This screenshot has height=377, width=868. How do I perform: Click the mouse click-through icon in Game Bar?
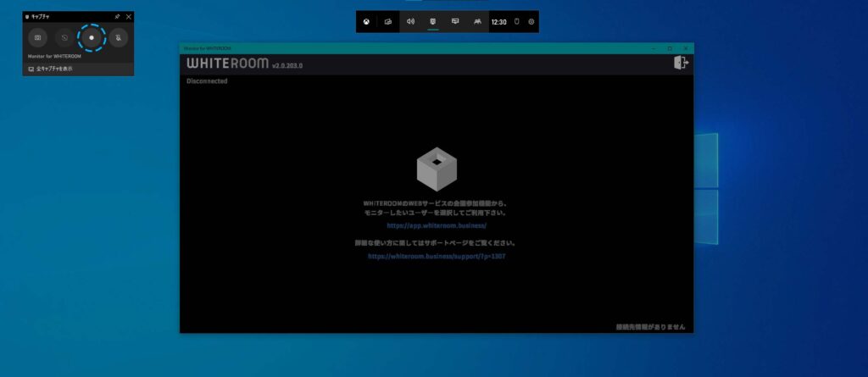(x=517, y=21)
